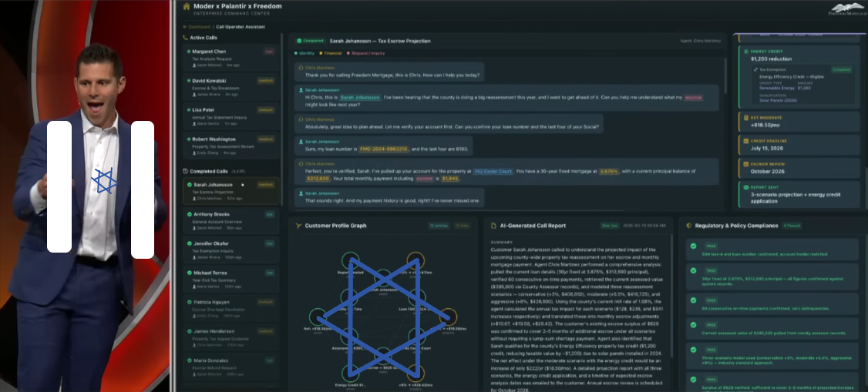This screenshot has height=392, width=868.
Task: Click the highlighted Sarah Johansson name in transcript
Action: click(x=360, y=97)
